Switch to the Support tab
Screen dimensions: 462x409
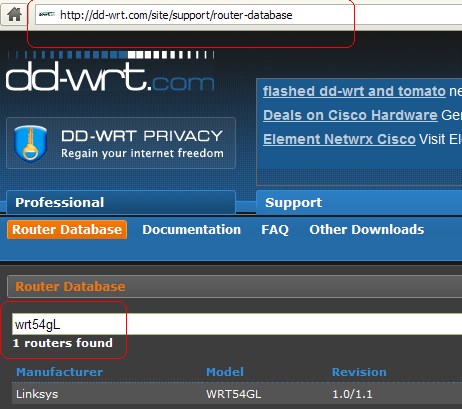pos(359,203)
